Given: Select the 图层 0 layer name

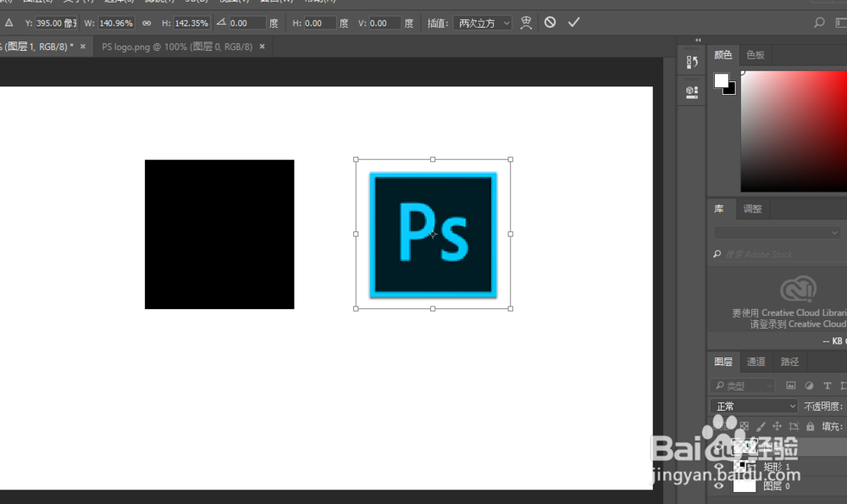Looking at the screenshot, I should [x=777, y=485].
